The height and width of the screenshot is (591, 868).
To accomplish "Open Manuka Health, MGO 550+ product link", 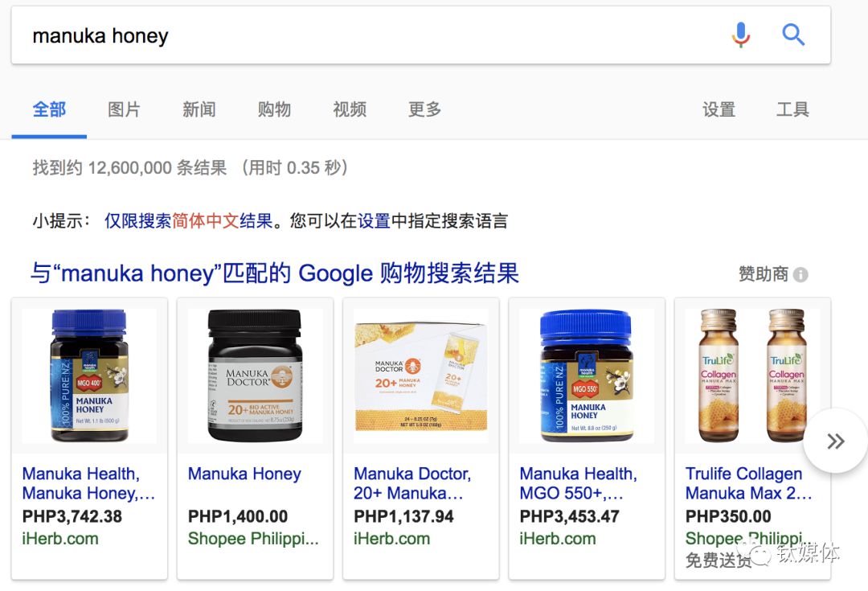I will 579,483.
